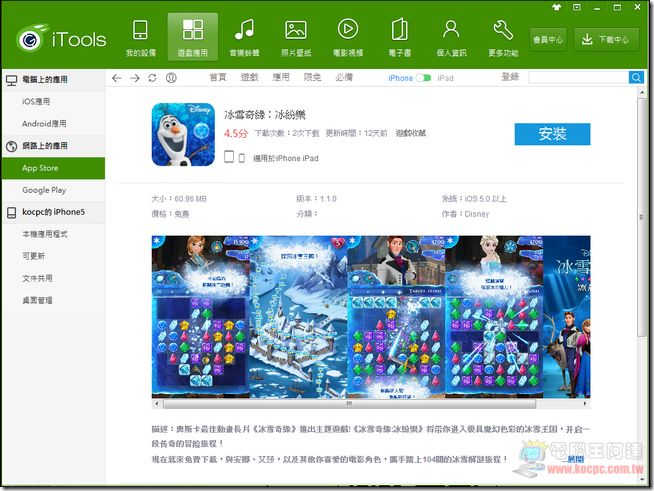Viewport: 654px width, 491px height.
Task: Open the movie video section icon
Action: (x=347, y=37)
